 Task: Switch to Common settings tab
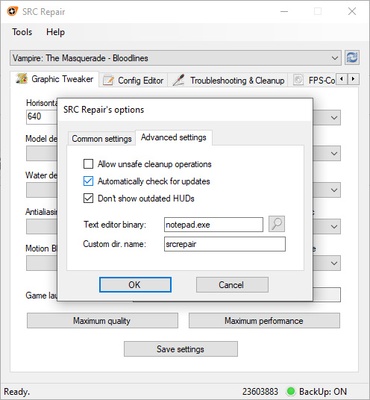tap(101, 139)
